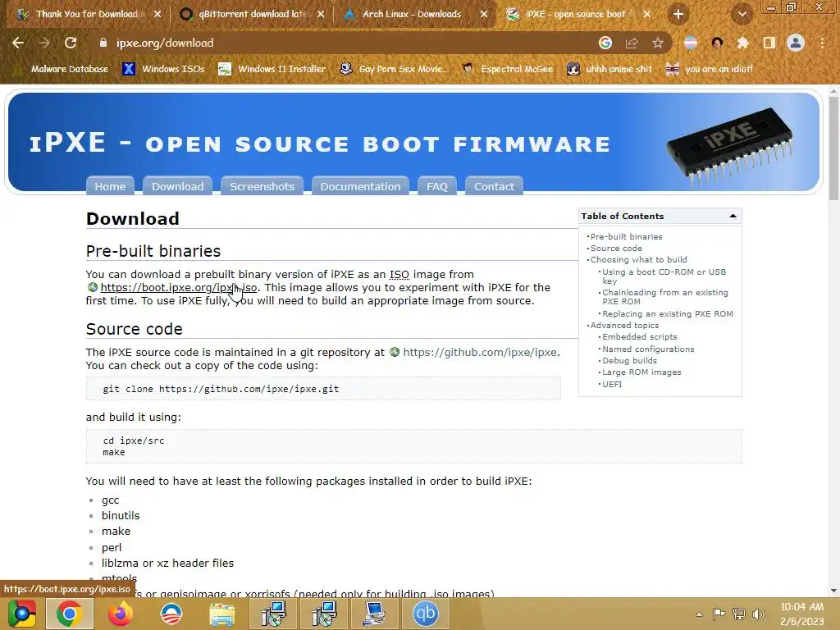Viewport: 840px width, 630px height.
Task: Click the site padlock icon
Action: click(x=103, y=43)
